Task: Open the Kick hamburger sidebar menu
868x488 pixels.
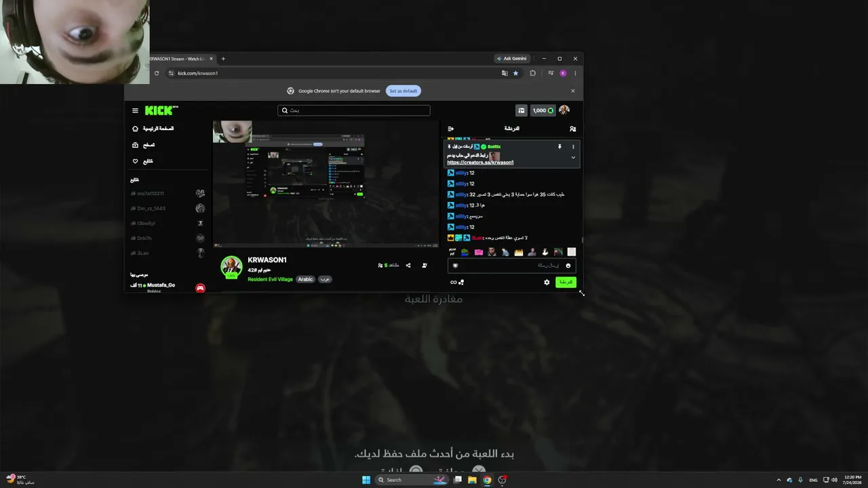Action: 135,110
